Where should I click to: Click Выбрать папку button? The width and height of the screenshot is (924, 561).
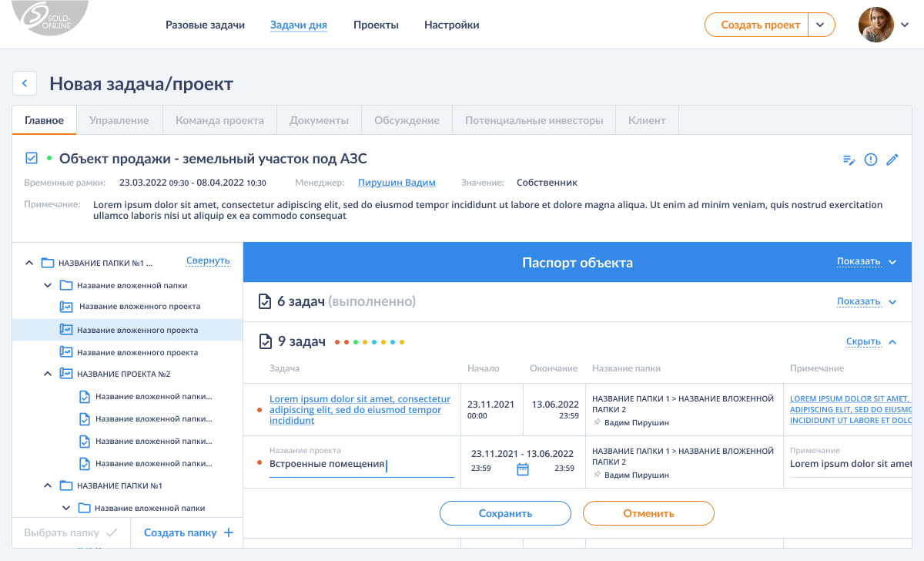click(71, 532)
